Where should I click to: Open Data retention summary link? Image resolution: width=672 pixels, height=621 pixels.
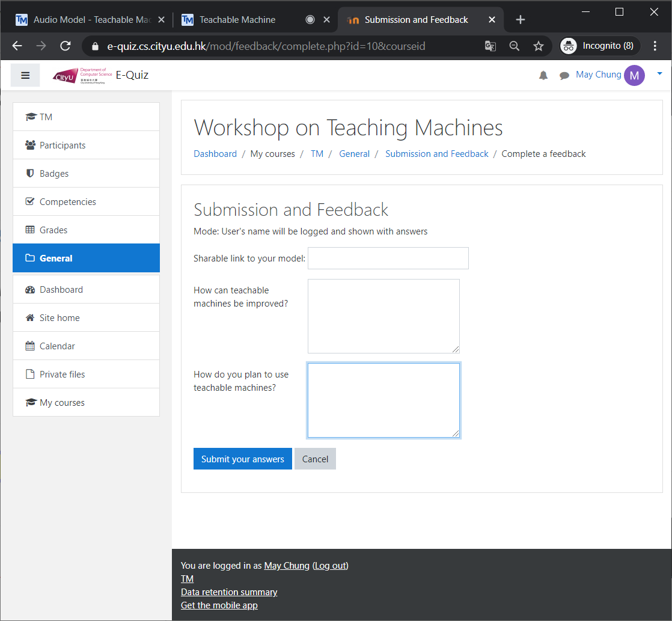pyautogui.click(x=229, y=592)
